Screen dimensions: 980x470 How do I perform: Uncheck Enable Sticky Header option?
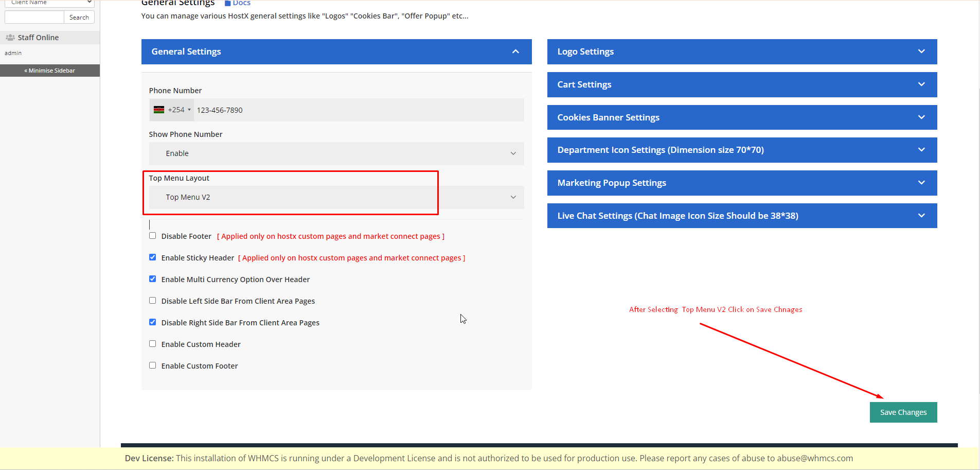pyautogui.click(x=152, y=257)
